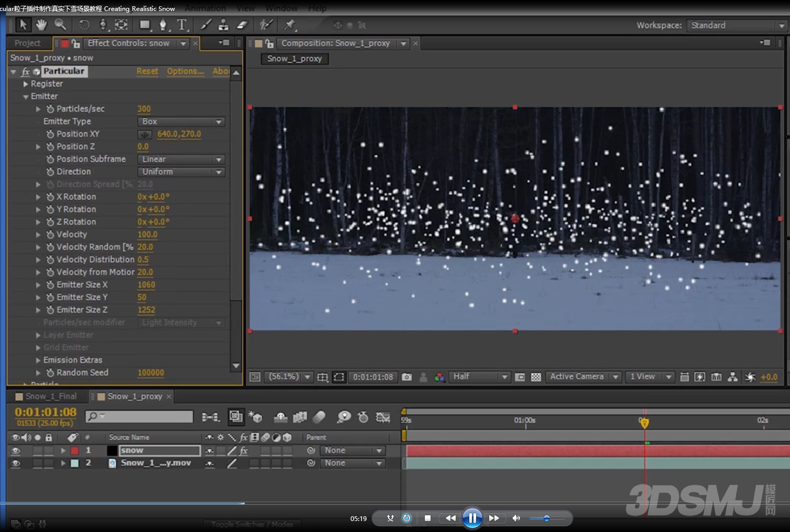
Task: Reset exposure aperture icon
Action: (750, 377)
